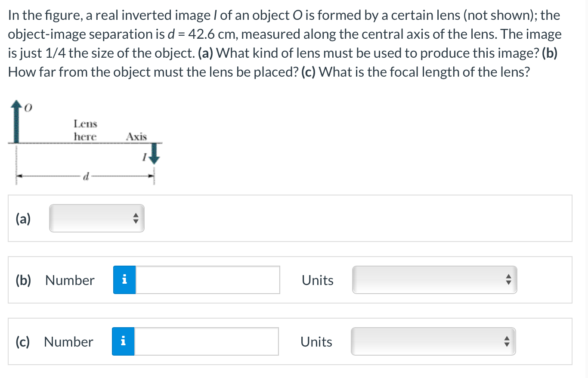
Task: Click the 'Units' label in part (c)
Action: pos(316,341)
